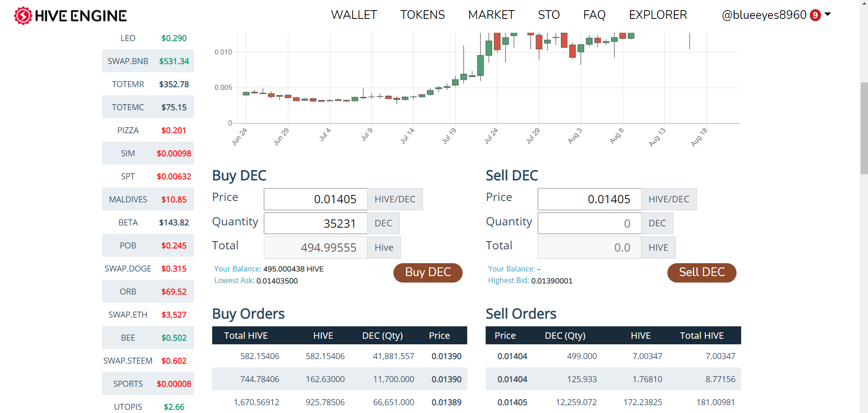Open MALDIVES token market
This screenshot has width=868, height=413.
pos(148,199)
